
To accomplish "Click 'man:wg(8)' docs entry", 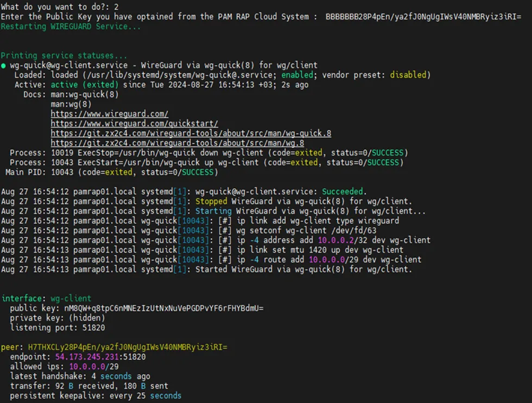I will coord(71,104).
